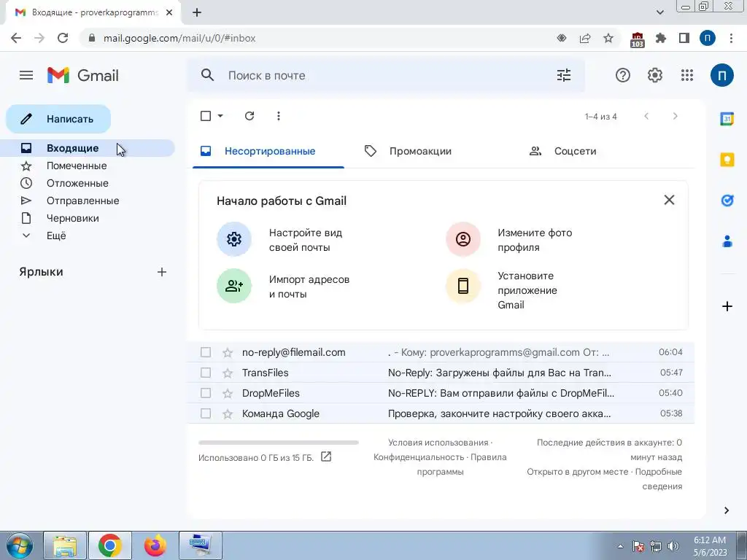Add a new label with plus icon
The image size is (747, 560).
[x=162, y=272]
